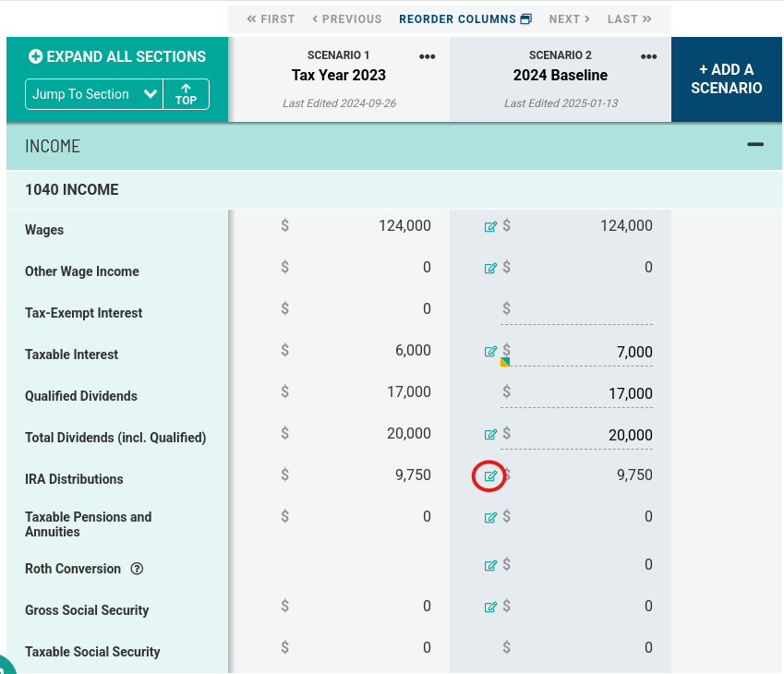
Task: Open the edit icon for Total Dividends
Action: coord(490,433)
